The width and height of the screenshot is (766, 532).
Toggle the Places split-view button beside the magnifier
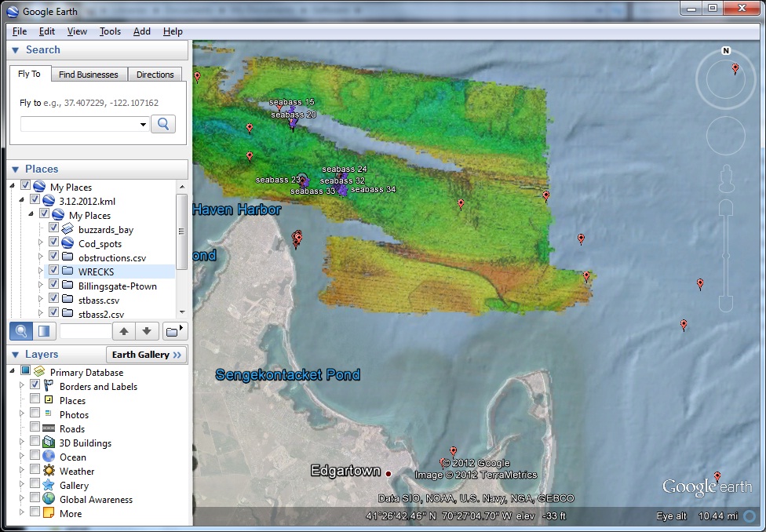click(x=44, y=331)
